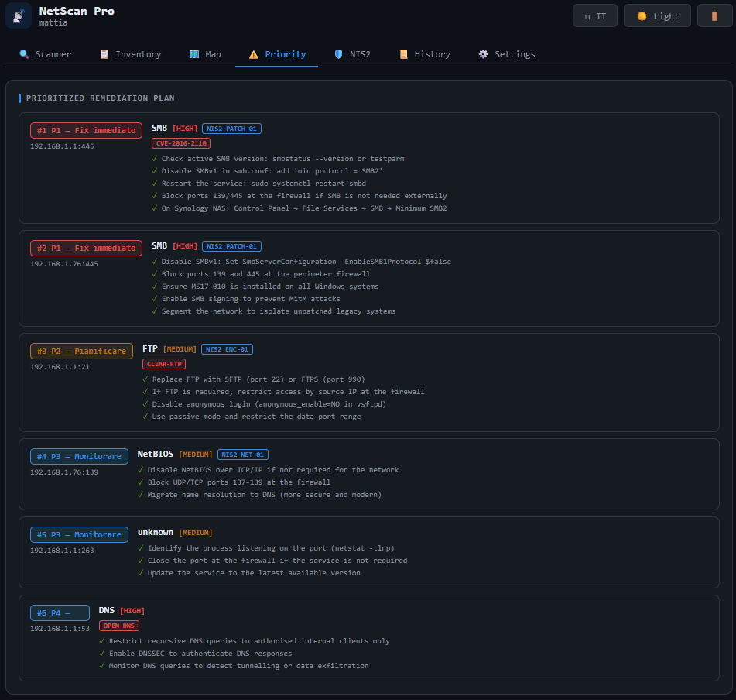Open the Settings tab
Image resolution: width=736 pixels, height=700 pixels.
click(x=507, y=54)
